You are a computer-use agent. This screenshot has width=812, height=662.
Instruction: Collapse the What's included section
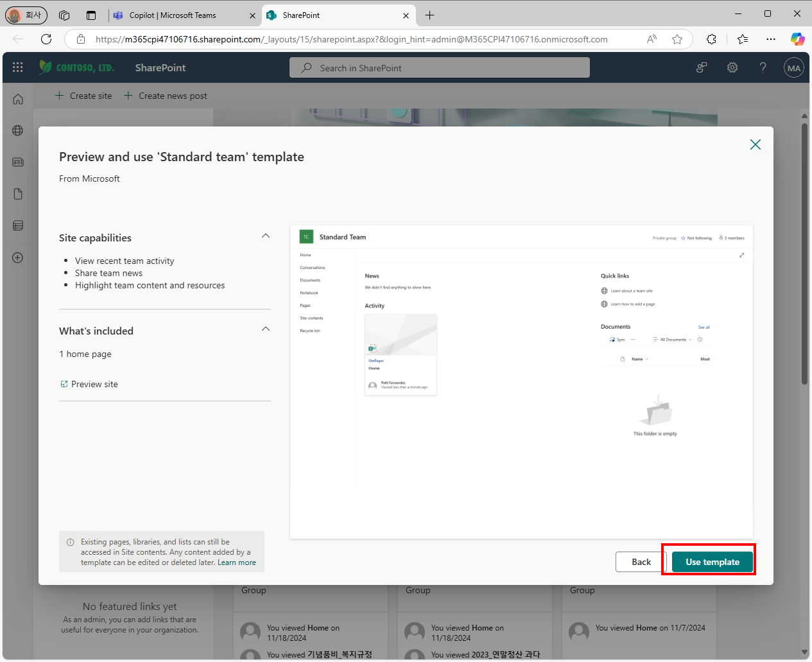click(x=266, y=329)
